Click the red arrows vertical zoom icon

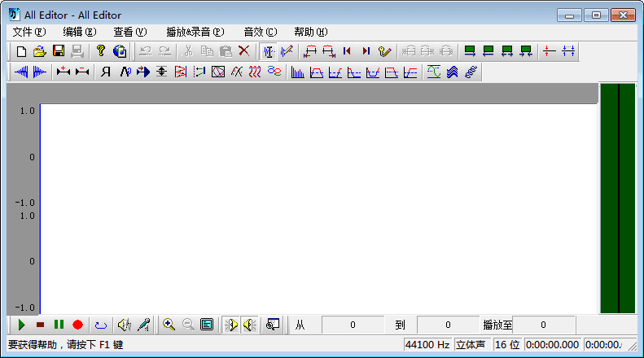(549, 51)
